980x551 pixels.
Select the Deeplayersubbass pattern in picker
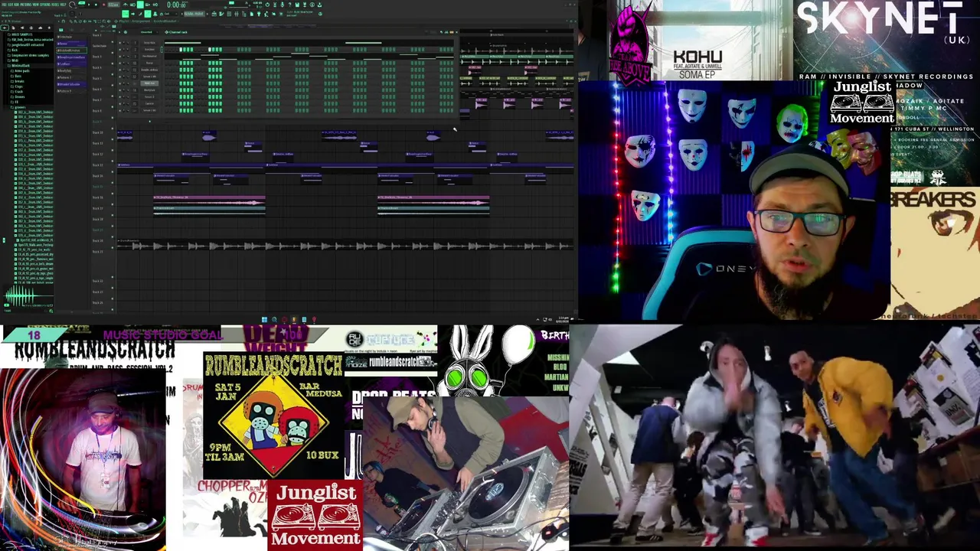coord(71,57)
